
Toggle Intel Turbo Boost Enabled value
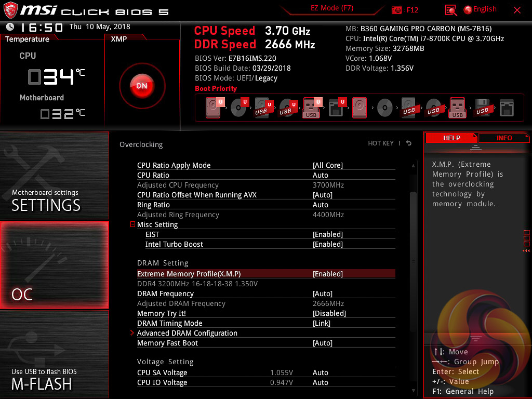click(327, 244)
